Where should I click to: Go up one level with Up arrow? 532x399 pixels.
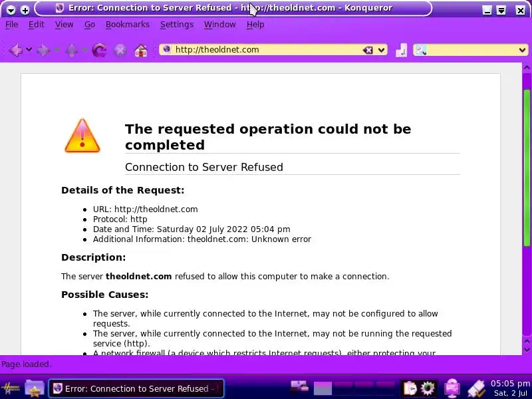pyautogui.click(x=72, y=51)
